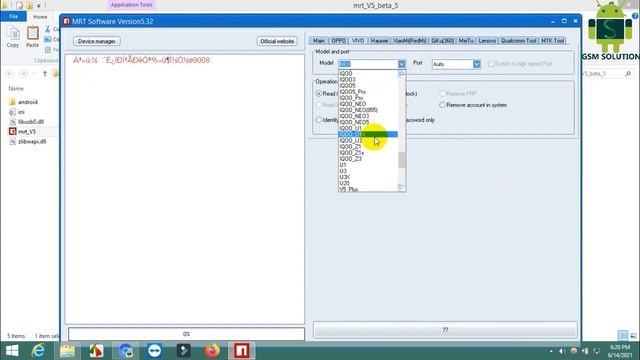Click the dark arrow app taskbar icon

(x=183, y=351)
